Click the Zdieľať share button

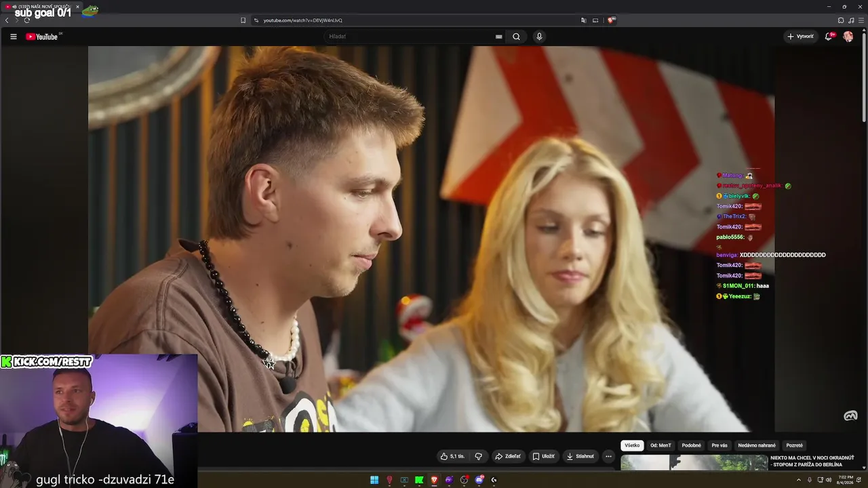pos(508,456)
